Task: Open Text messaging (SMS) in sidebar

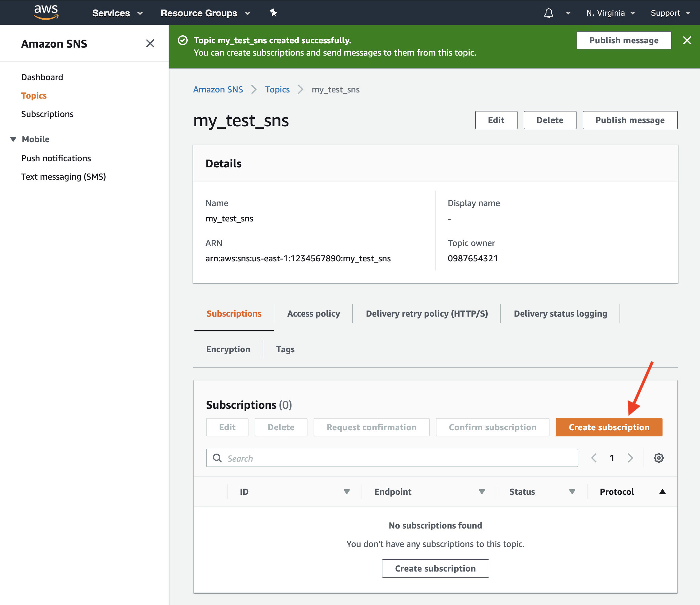Action: click(x=64, y=177)
